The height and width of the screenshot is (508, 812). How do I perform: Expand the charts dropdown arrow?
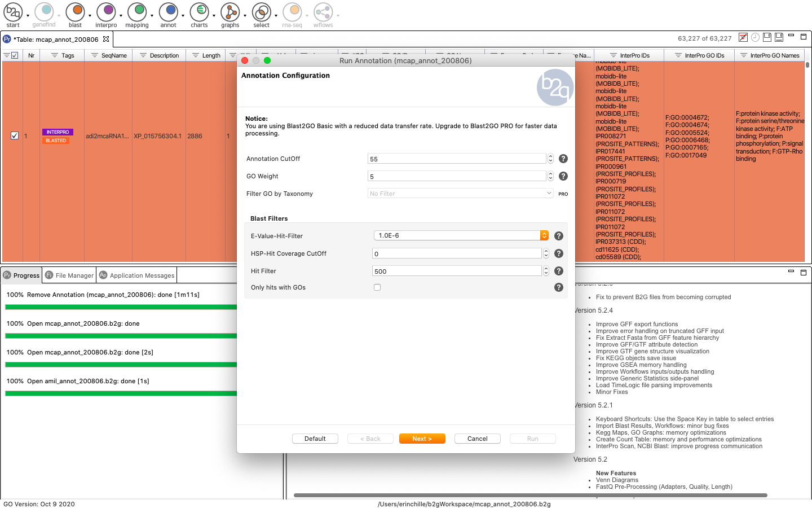click(x=214, y=16)
